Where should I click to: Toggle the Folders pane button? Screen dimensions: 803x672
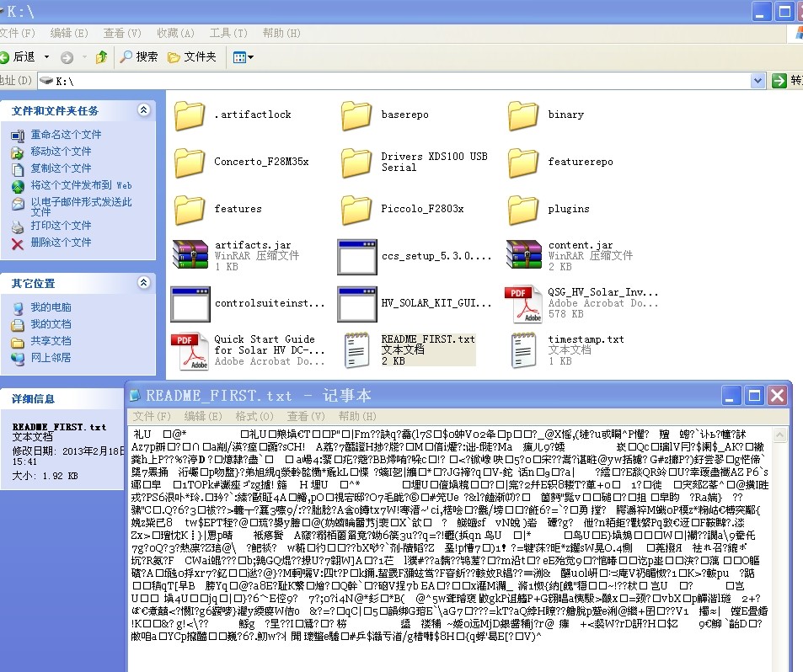tap(193, 56)
